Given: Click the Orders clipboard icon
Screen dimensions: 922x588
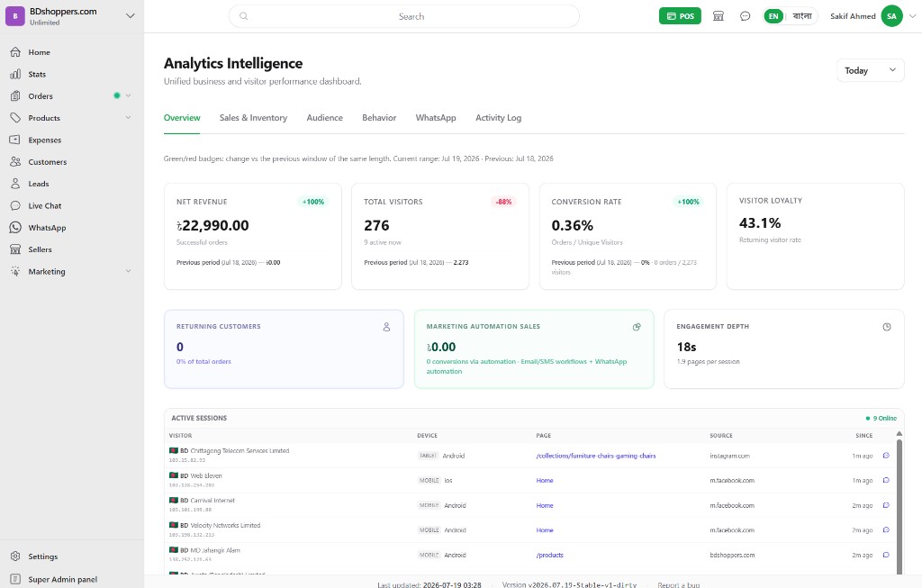Looking at the screenshot, I should pyautogui.click(x=15, y=95).
